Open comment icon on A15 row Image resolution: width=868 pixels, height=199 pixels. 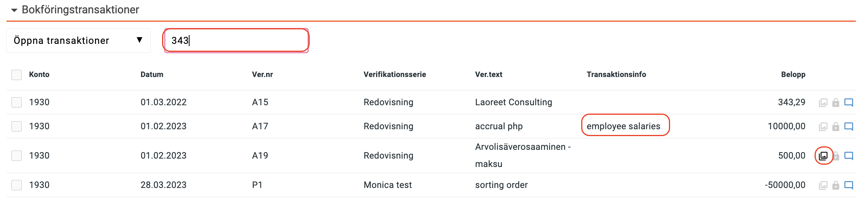[849, 103]
